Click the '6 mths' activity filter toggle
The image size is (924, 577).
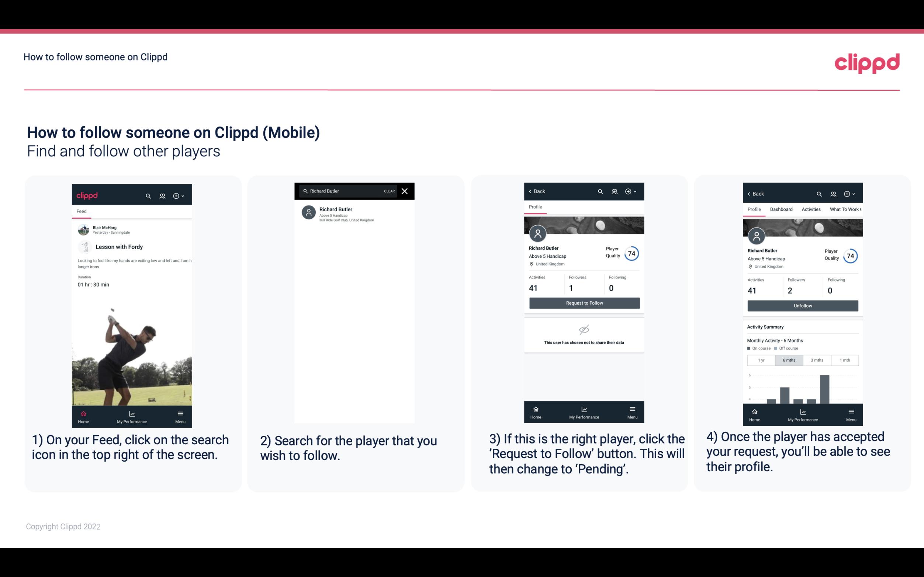tap(788, 359)
